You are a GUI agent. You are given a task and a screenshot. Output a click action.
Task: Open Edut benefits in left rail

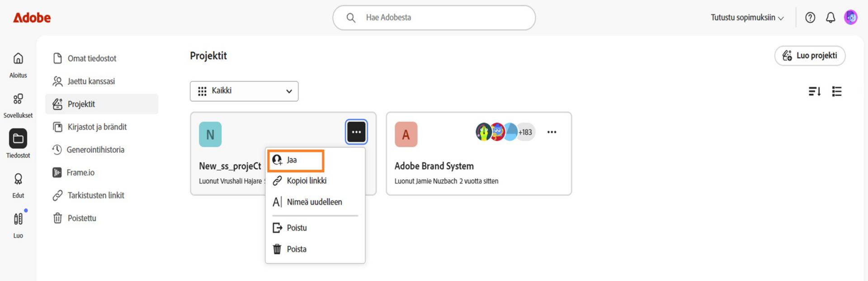pyautogui.click(x=18, y=185)
